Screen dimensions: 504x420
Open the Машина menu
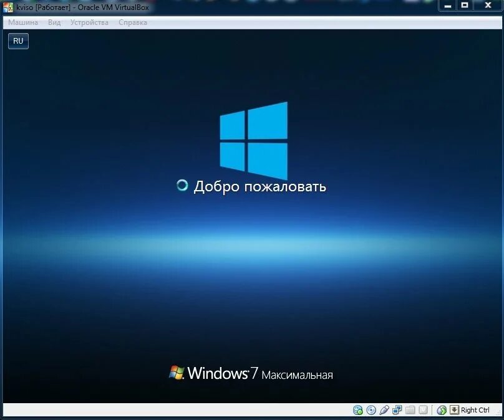[22, 22]
